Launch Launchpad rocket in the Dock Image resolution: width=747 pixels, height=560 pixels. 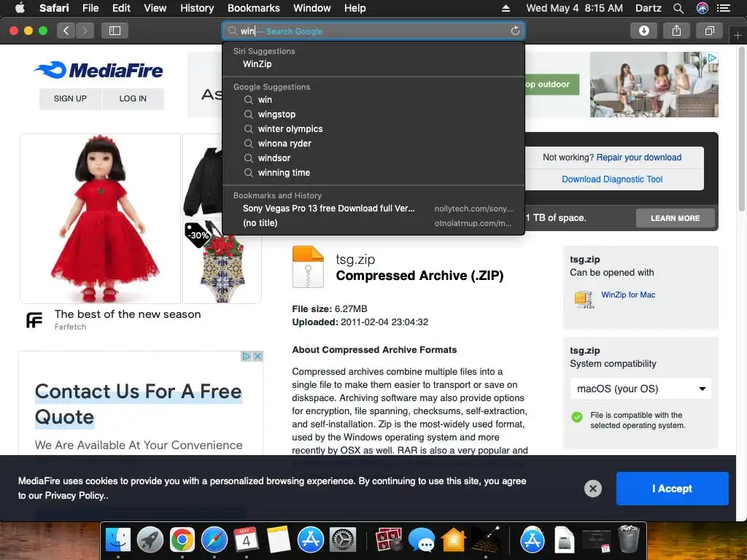[x=150, y=540]
